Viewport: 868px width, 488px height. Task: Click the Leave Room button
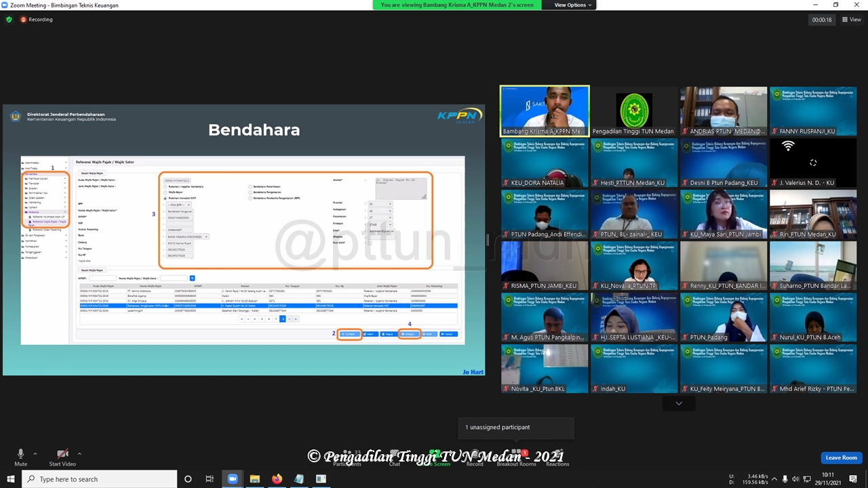click(x=841, y=457)
